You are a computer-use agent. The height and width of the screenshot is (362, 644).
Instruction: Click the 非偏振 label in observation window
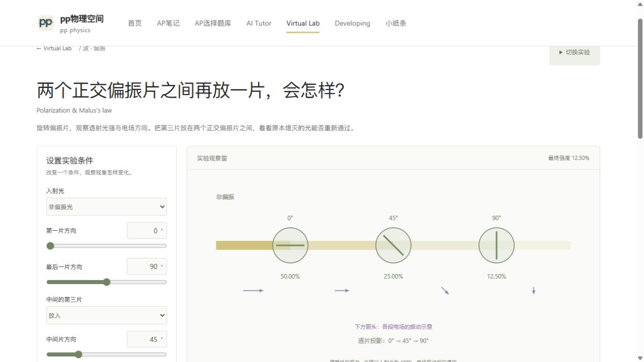(x=225, y=197)
